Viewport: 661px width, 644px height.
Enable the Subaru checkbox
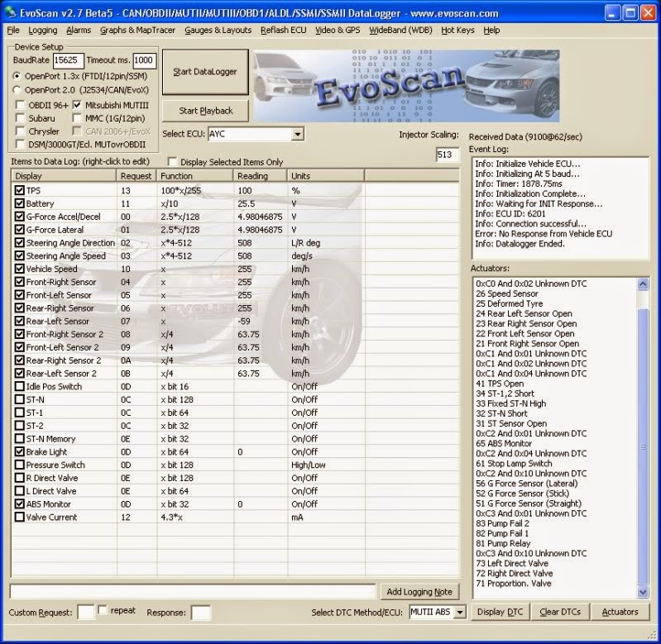coord(20,118)
